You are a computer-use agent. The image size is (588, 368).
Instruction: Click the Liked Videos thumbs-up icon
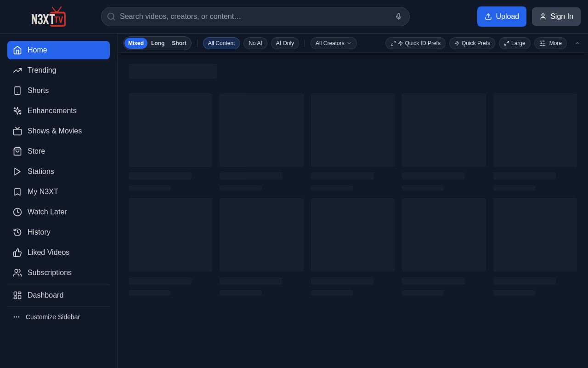coord(17,253)
